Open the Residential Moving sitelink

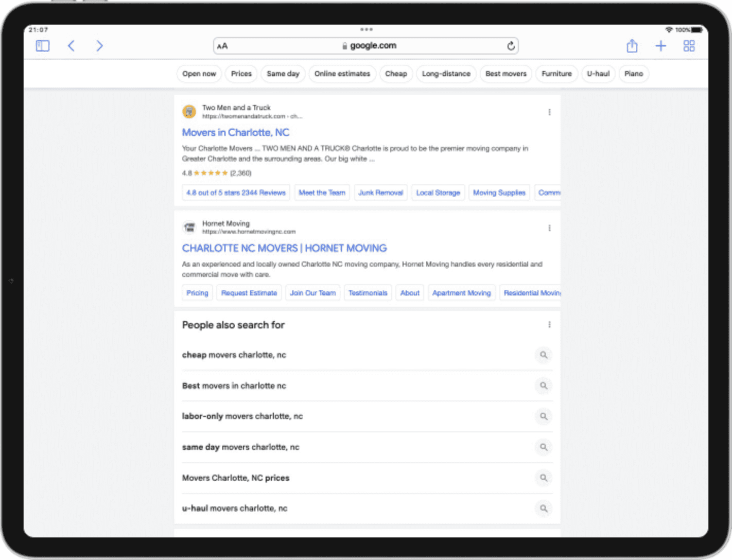pos(530,293)
